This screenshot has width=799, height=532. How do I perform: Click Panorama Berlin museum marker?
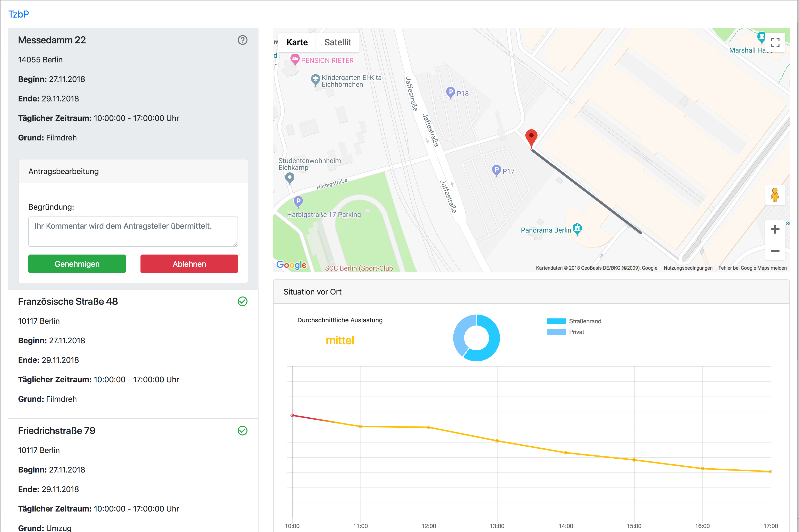click(577, 229)
